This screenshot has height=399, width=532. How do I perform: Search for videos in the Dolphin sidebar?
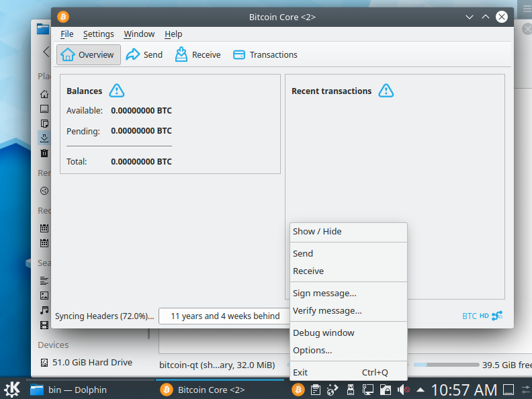click(44, 325)
